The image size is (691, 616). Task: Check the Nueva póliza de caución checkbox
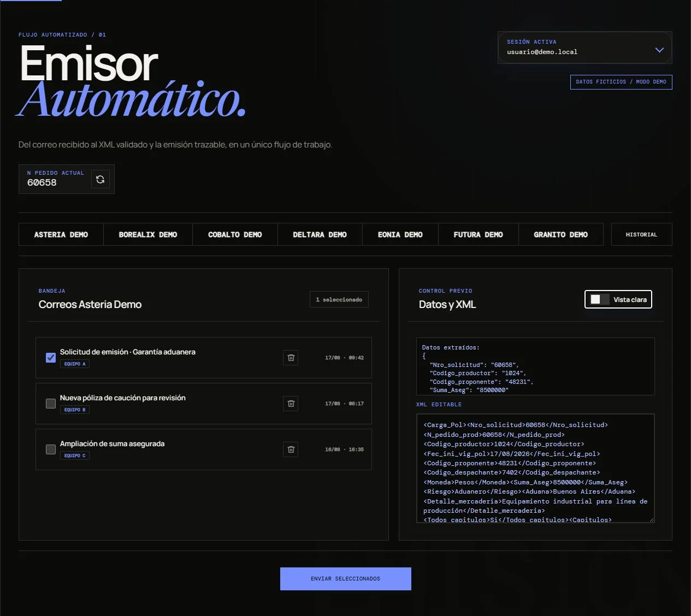pyautogui.click(x=51, y=404)
